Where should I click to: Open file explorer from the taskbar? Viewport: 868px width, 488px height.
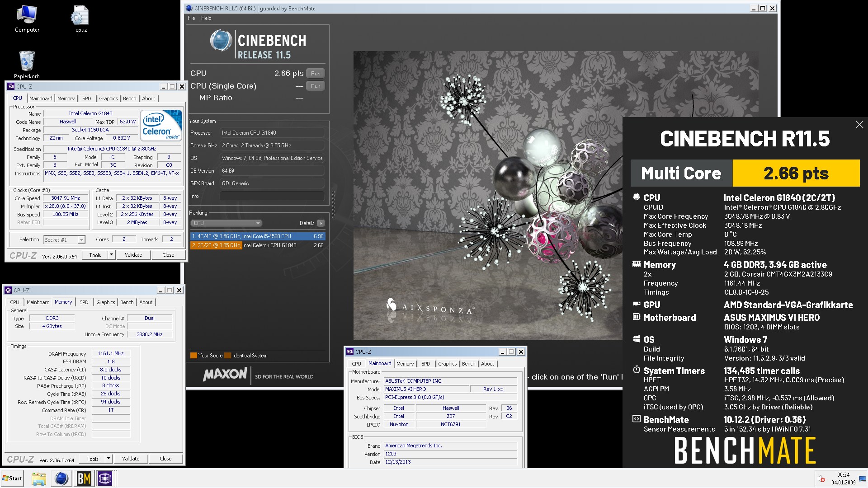point(39,479)
